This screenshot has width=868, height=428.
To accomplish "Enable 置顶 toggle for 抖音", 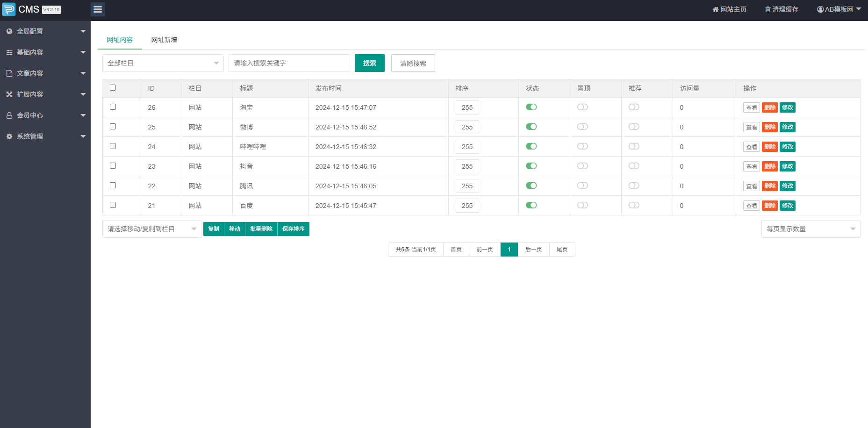I will (x=582, y=166).
